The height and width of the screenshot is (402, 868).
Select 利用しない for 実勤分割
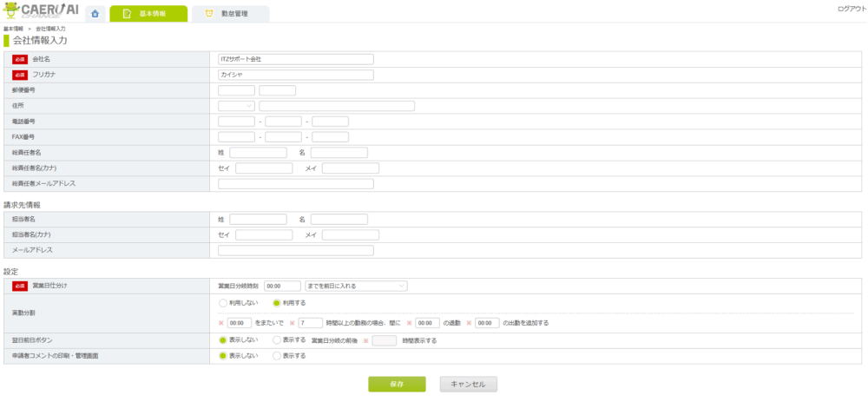coord(223,303)
